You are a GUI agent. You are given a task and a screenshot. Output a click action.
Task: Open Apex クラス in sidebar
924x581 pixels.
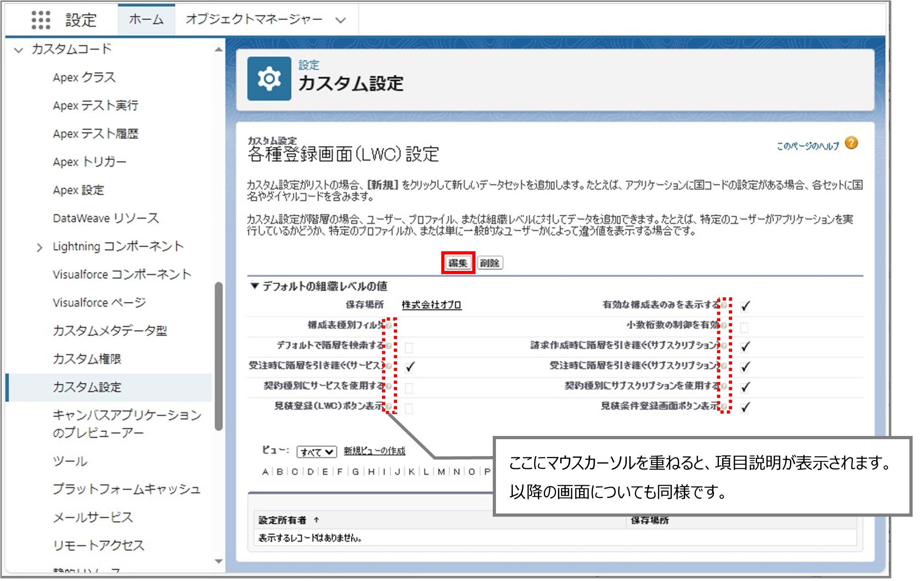(84, 78)
